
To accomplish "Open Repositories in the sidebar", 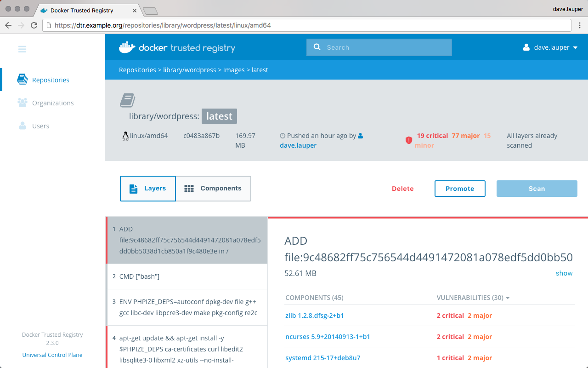I will (x=51, y=80).
